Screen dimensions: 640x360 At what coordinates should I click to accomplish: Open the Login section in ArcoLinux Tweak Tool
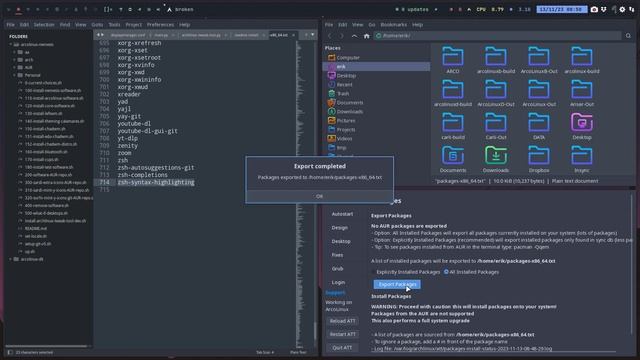338,282
